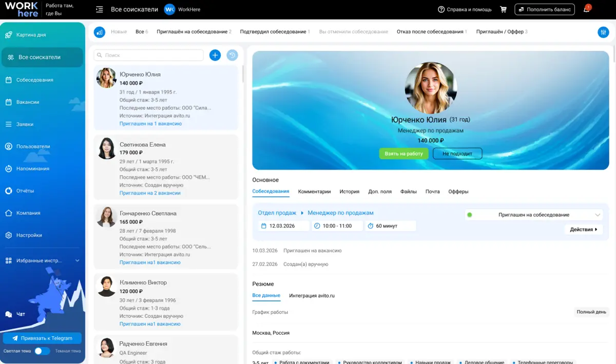
Task: Click the candidate list scrollbar
Action: (242, 73)
